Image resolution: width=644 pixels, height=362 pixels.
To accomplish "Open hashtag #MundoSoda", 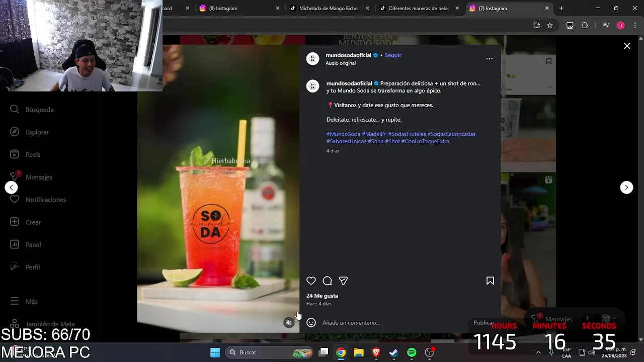I will point(343,134).
